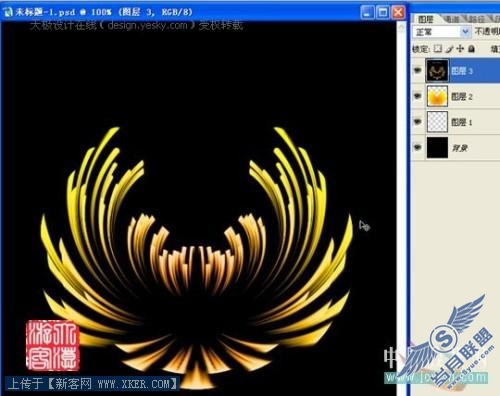This screenshot has height=396, width=500.
Task: Open the 路径 paths tab
Action: click(476, 19)
